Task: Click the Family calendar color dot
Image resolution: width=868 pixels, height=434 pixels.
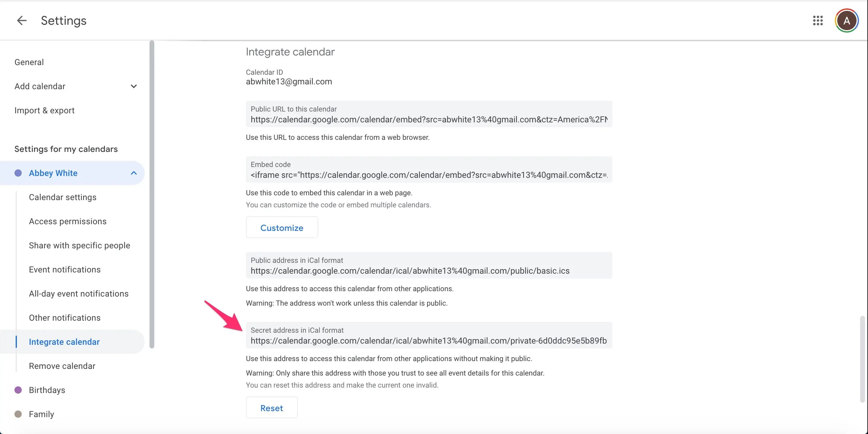Action: (18, 414)
